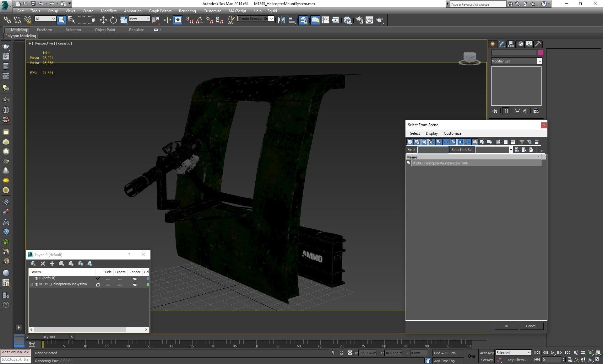
Task: Click Create New Layer plus icon in Layer dialog
Action: tap(52, 264)
